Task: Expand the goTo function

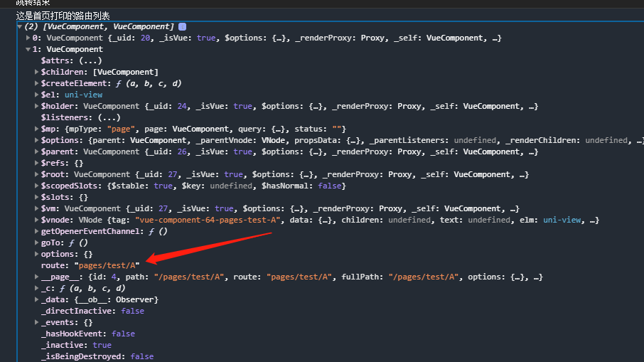Action: click(36, 243)
